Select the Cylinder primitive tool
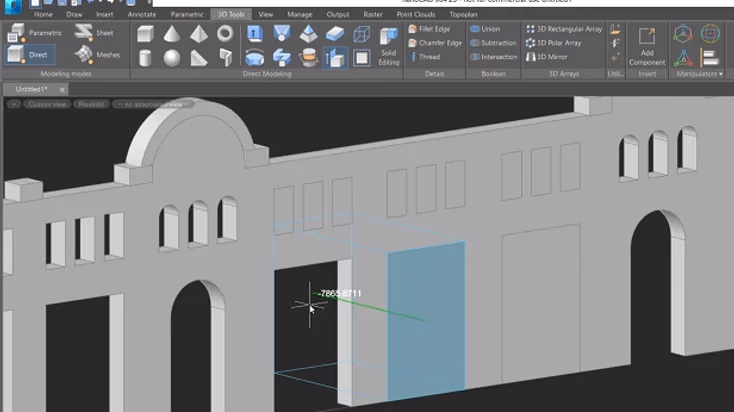Screen dimensions: 734x412 click(146, 58)
